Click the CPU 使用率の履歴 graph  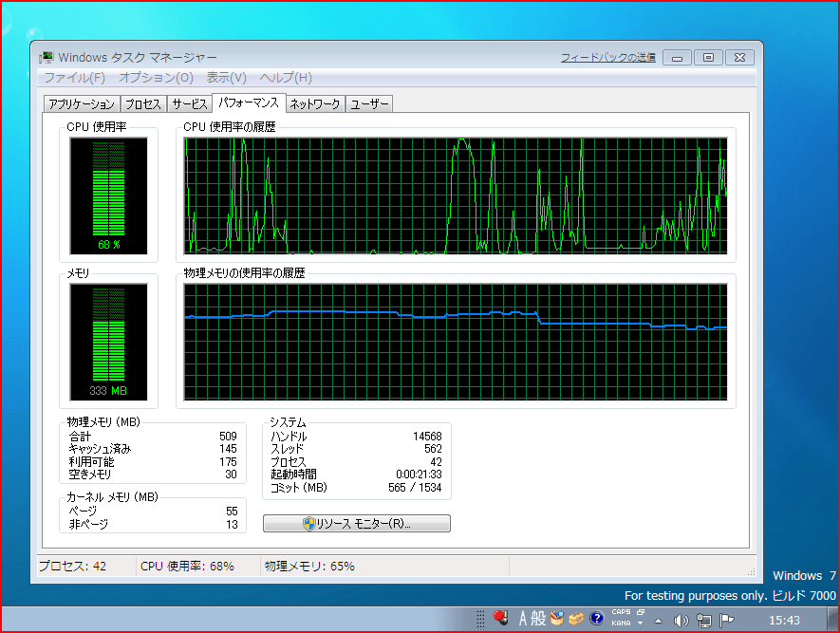456,196
